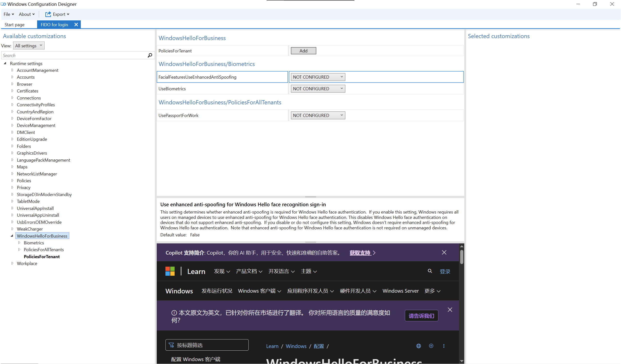Close the FIDO for login tab
The image size is (621, 364).
point(76,25)
